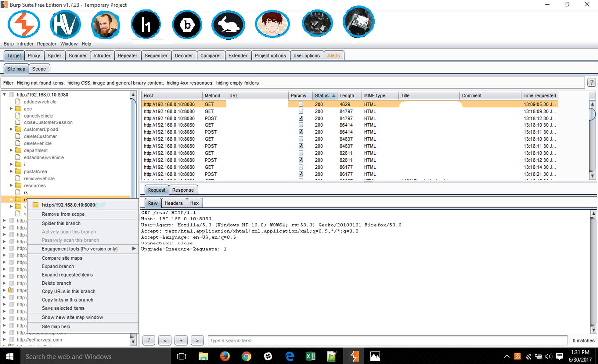Expand the resources folder

click(11, 185)
